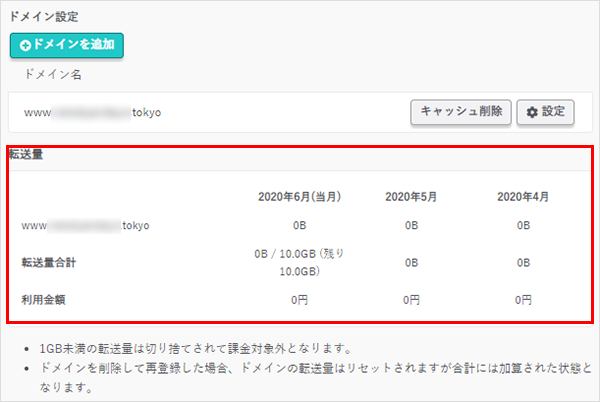Click the 転送量合計 row label

tap(50, 262)
